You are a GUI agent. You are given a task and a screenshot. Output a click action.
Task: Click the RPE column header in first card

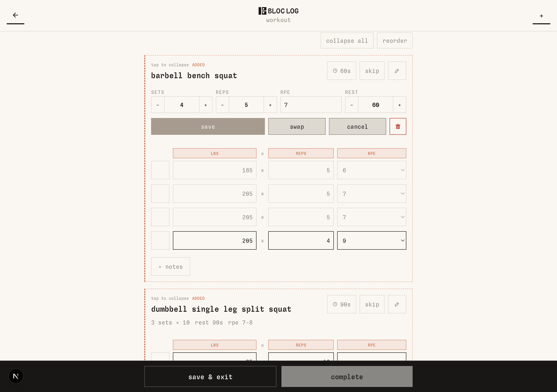371,153
